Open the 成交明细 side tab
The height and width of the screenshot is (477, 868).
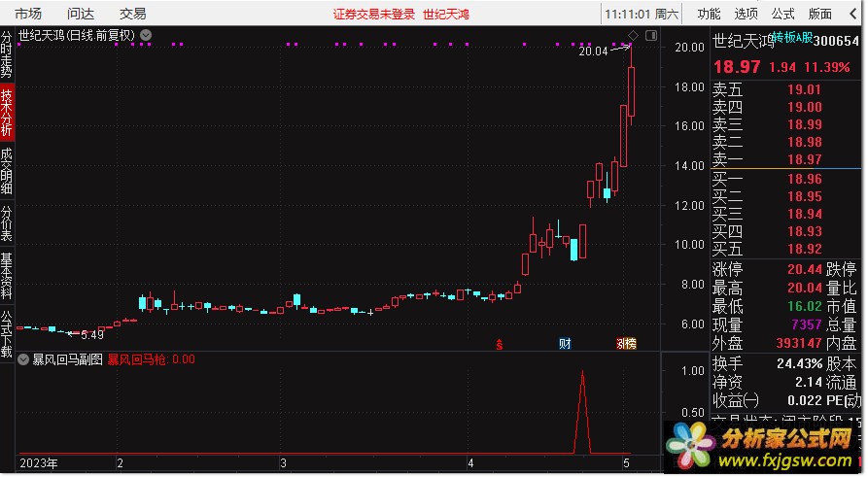point(6,171)
